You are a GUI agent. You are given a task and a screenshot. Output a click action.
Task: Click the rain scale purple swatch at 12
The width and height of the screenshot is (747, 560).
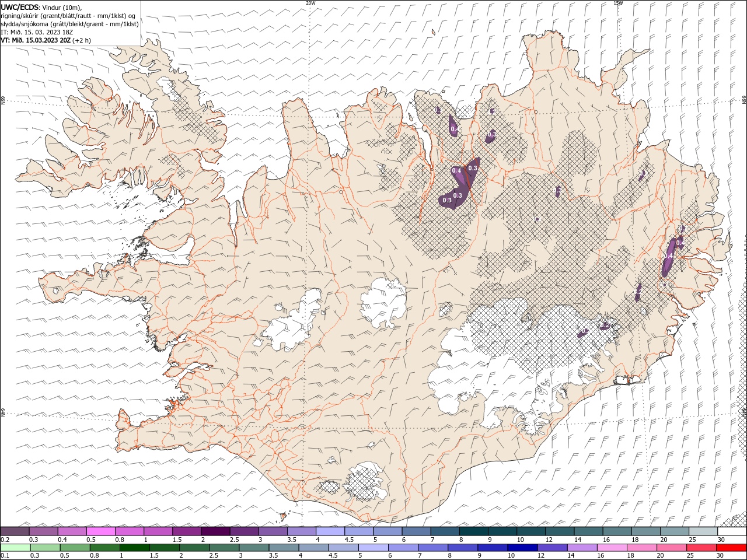pos(552,548)
